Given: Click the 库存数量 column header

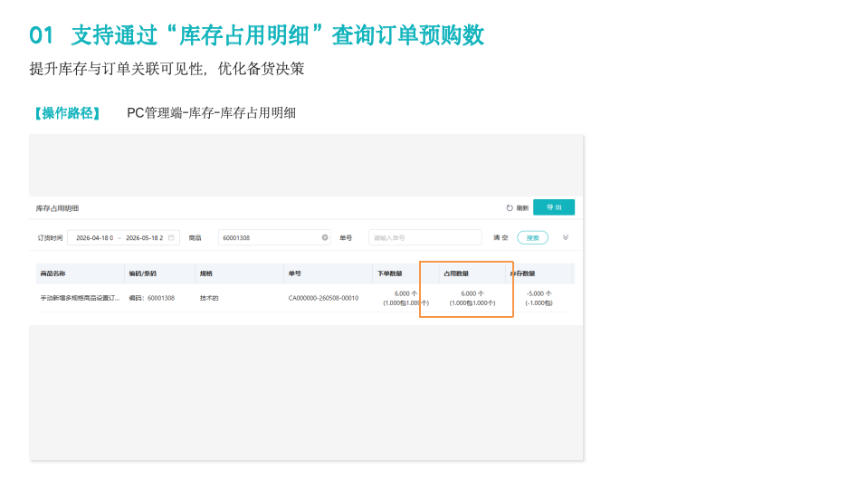Looking at the screenshot, I should pyautogui.click(x=523, y=273).
